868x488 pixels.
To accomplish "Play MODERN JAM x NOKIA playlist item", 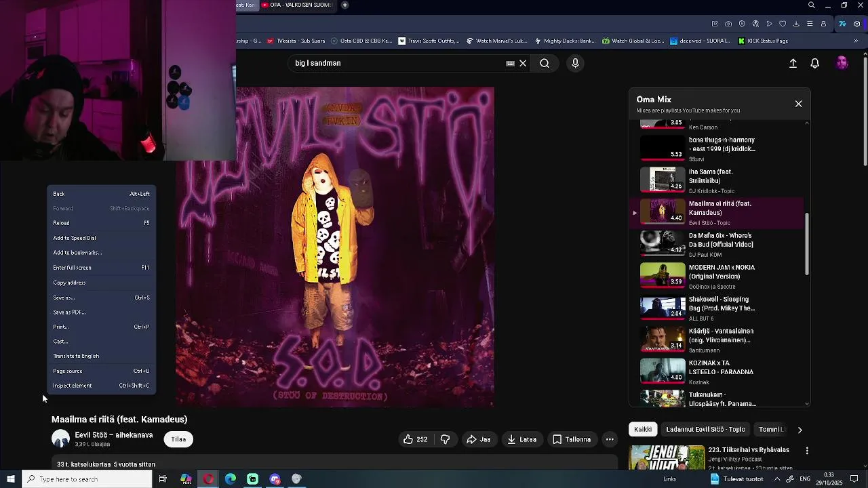I will pyautogui.click(x=717, y=275).
